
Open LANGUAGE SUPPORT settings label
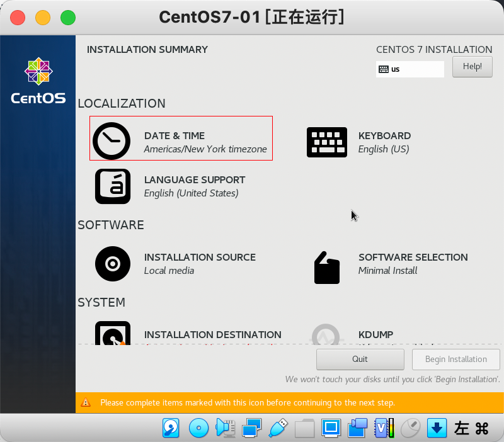pyautogui.click(x=195, y=180)
